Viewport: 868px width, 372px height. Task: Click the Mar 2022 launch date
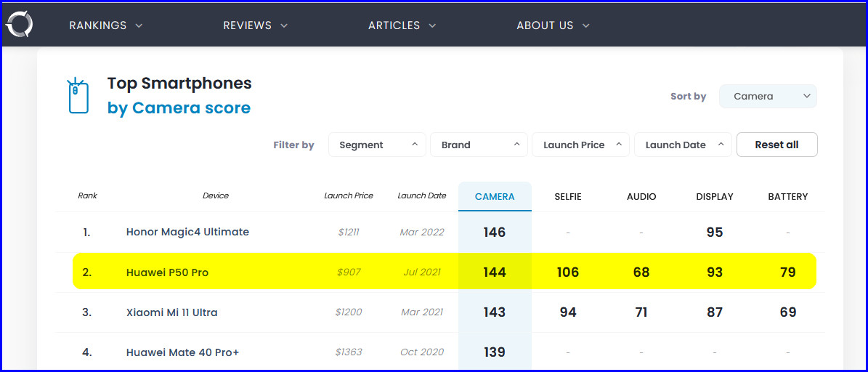(x=422, y=232)
